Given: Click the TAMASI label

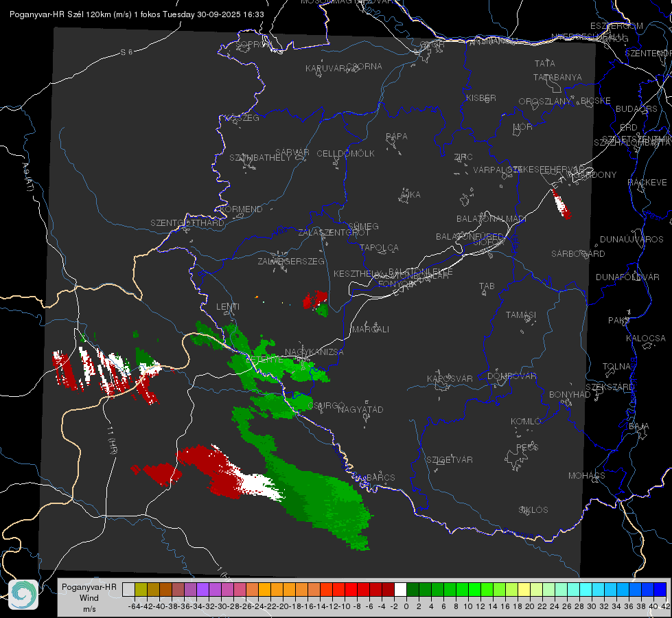Looking at the screenshot, I should [x=521, y=314].
